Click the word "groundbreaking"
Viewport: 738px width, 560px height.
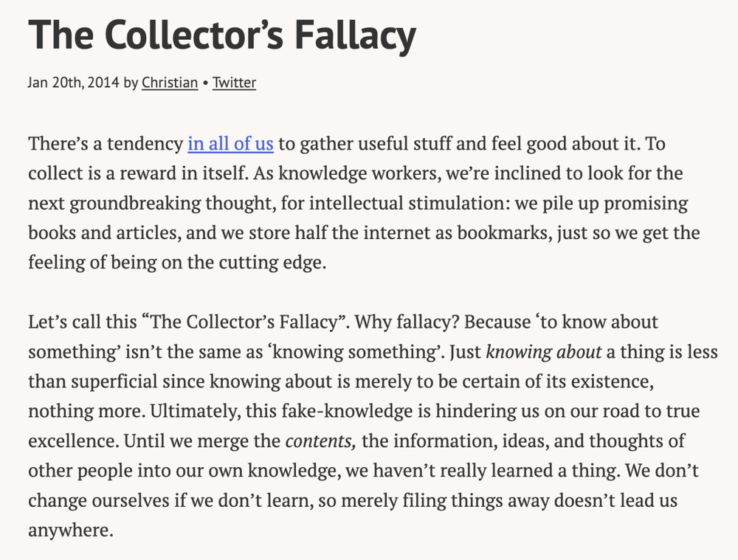point(140,203)
